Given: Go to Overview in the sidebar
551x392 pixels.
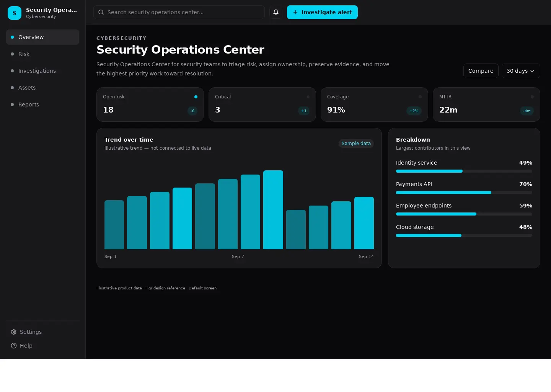Looking at the screenshot, I should (x=43, y=37).
